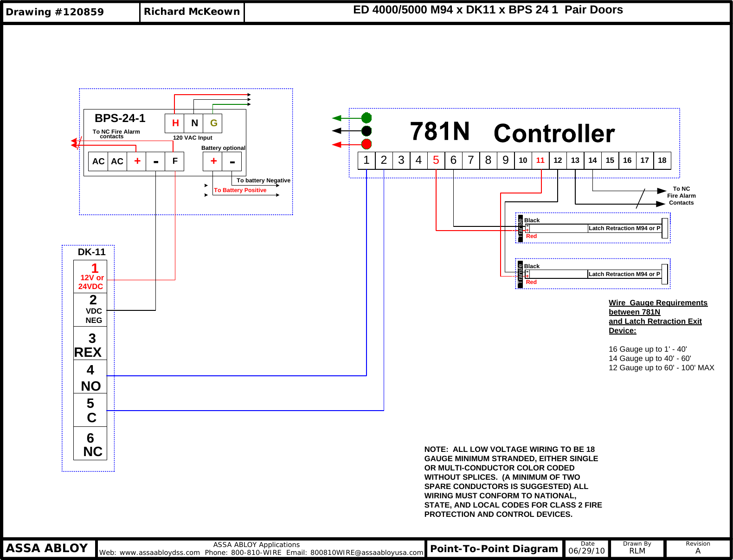Select the "NOTE: ALL LOW VOLTAGE WIRING" paragraph
Viewport: 733px width, 560px height.
[513, 482]
